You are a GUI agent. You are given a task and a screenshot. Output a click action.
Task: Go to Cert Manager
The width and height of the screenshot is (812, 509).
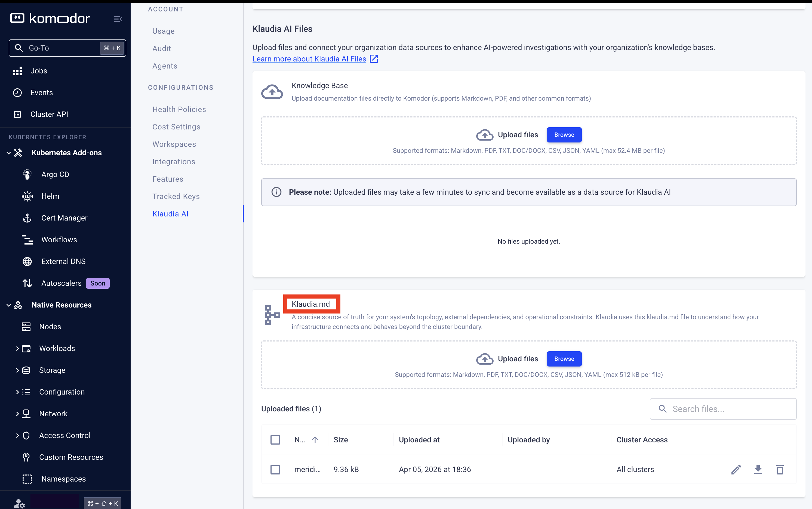coord(64,218)
